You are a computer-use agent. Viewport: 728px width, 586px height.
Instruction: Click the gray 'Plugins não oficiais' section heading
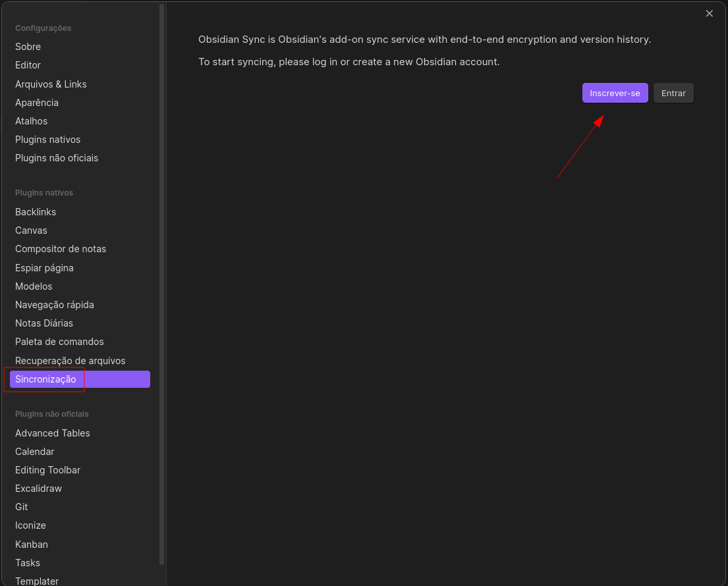click(52, 414)
